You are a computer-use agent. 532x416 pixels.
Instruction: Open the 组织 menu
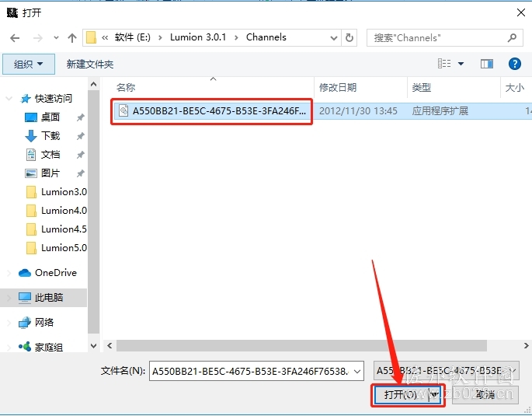click(29, 64)
